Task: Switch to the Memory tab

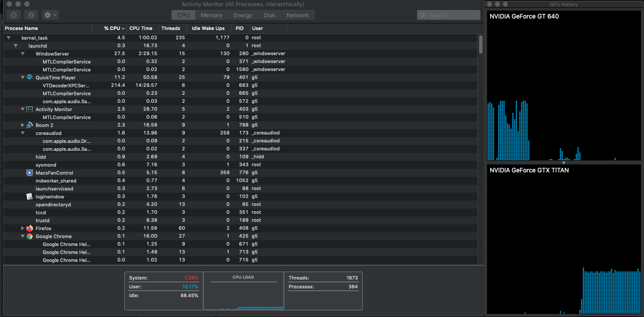Action: coord(212,15)
